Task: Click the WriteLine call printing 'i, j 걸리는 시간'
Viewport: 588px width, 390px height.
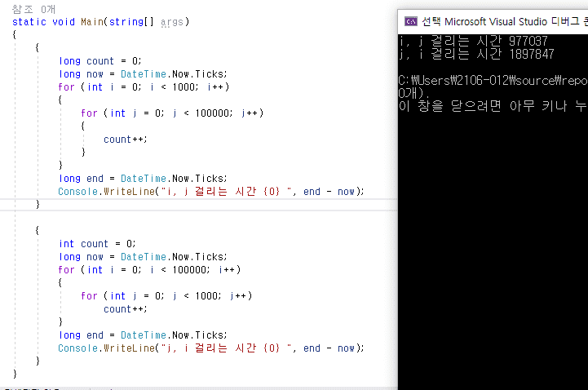Action: (x=210, y=192)
